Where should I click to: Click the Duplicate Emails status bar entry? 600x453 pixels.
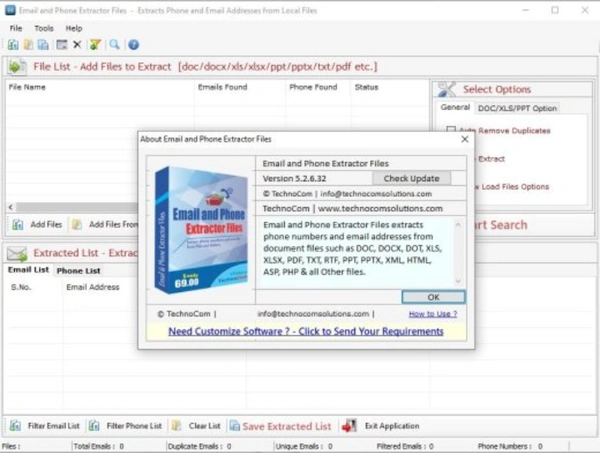pyautogui.click(x=199, y=446)
